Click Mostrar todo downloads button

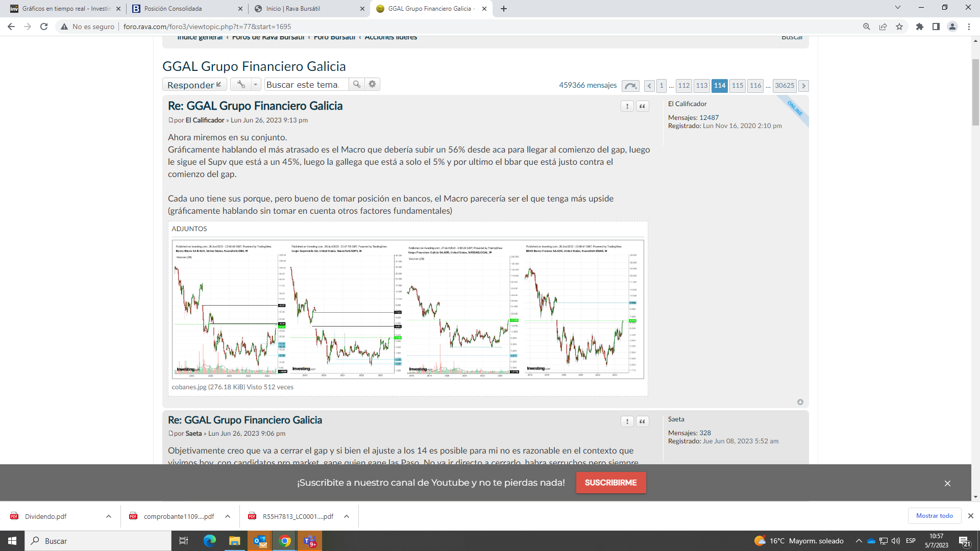coord(935,516)
